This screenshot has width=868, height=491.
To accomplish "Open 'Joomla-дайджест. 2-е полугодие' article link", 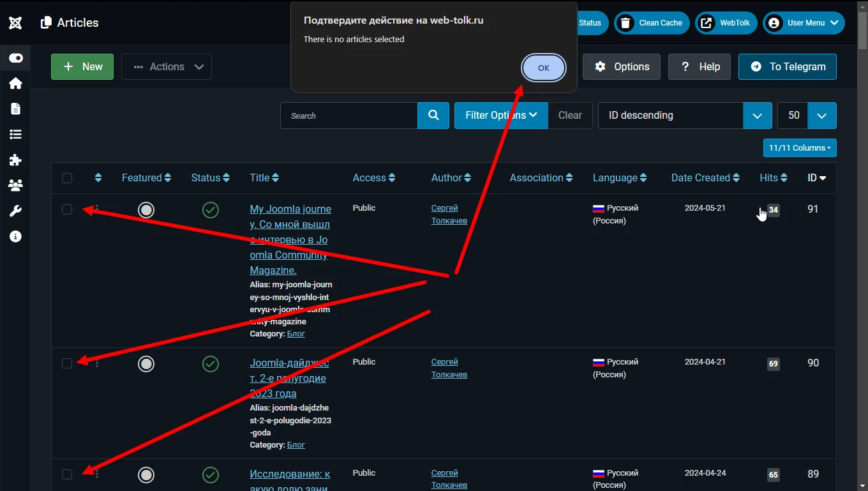I will click(289, 378).
